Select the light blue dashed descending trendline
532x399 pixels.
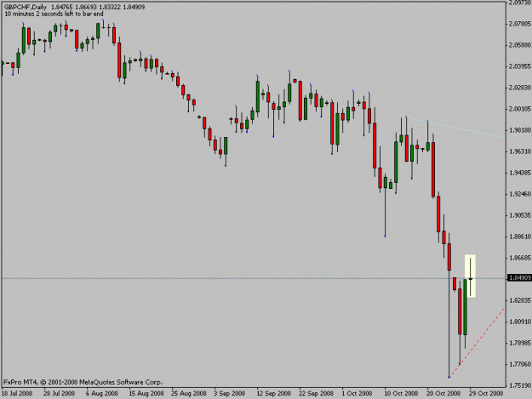455,127
